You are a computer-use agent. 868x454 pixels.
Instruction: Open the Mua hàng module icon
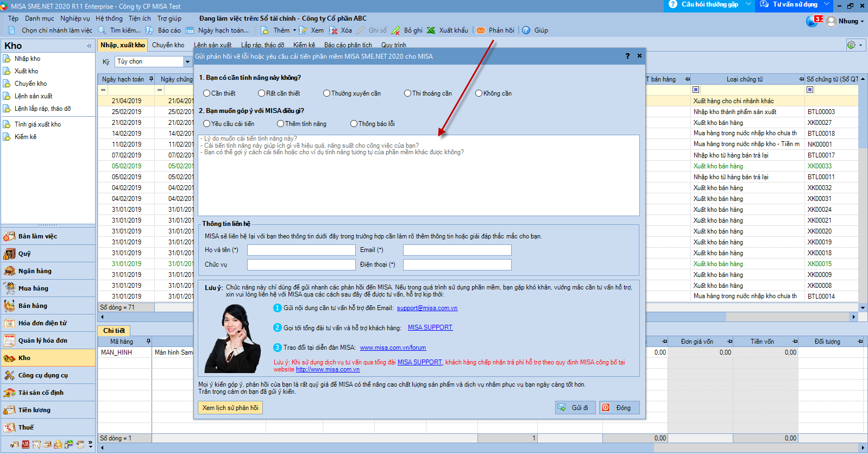(9, 288)
